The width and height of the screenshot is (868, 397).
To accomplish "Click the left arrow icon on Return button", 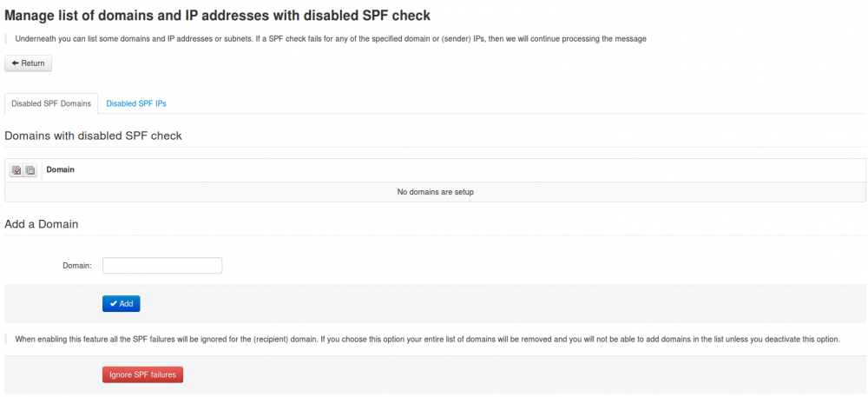I will pos(15,63).
